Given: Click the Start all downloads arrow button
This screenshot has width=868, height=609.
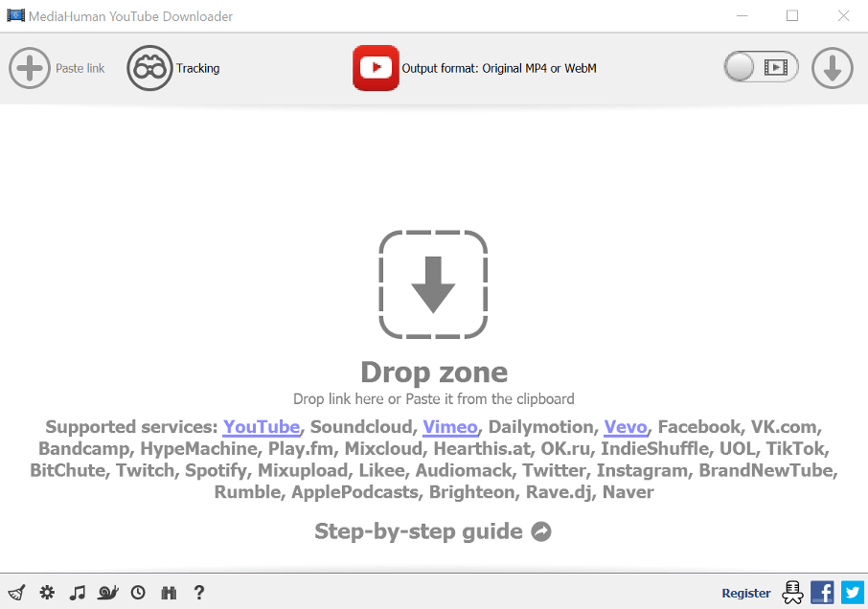Looking at the screenshot, I should [x=832, y=68].
